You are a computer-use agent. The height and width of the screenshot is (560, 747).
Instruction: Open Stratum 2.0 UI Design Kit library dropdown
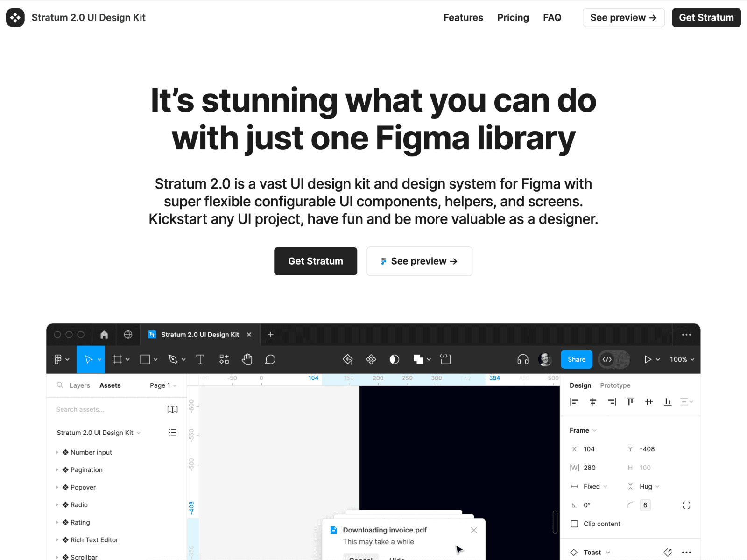(99, 433)
